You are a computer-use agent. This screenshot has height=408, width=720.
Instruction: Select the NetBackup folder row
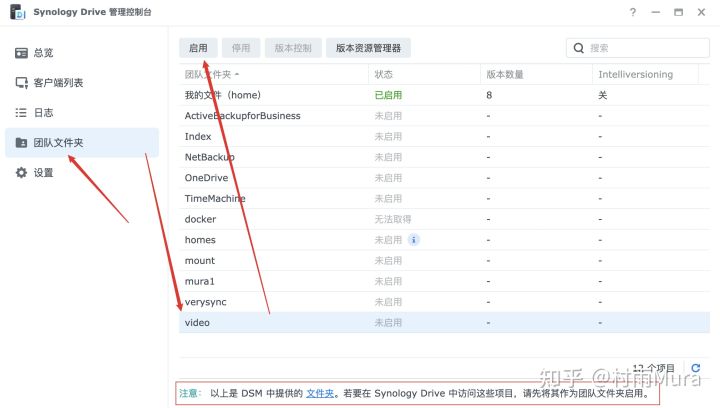click(444, 157)
